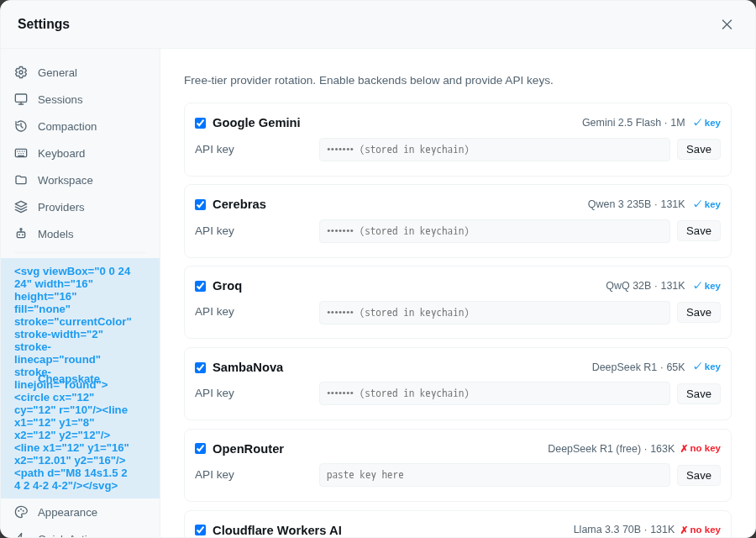The width and height of the screenshot is (756, 538).
Task: Select the Workspace section
Action: pos(80,180)
